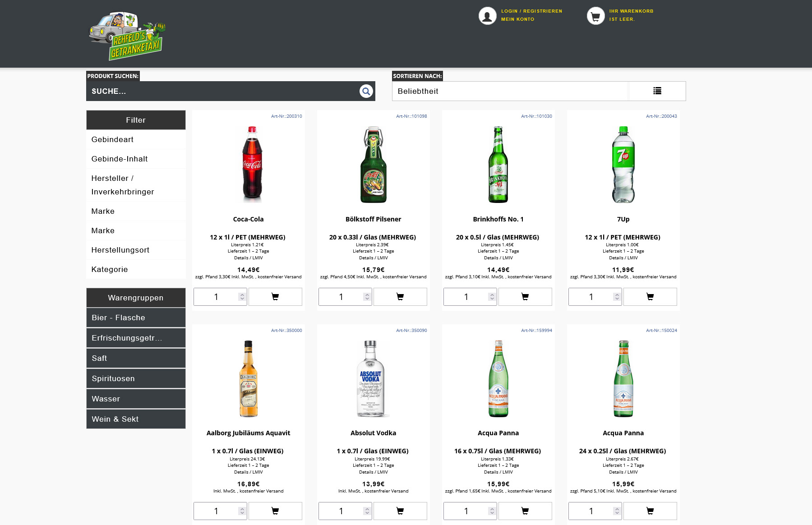Open the 7Up bottle image

[623, 165]
